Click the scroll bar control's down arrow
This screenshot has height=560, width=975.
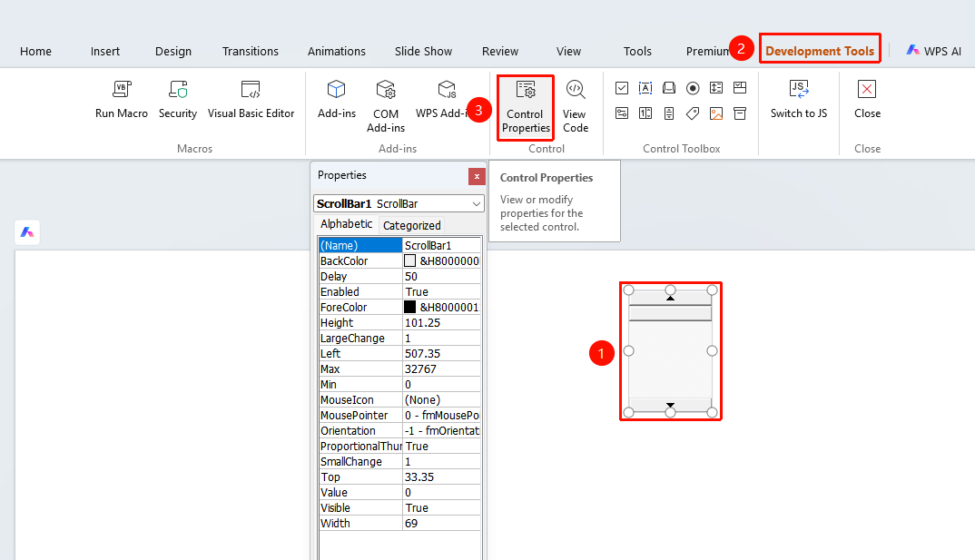[670, 405]
